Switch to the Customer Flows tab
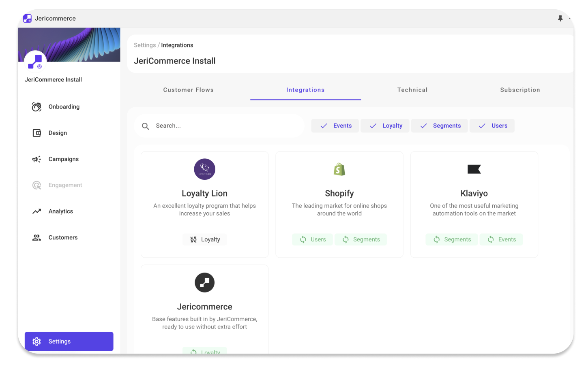 188,90
